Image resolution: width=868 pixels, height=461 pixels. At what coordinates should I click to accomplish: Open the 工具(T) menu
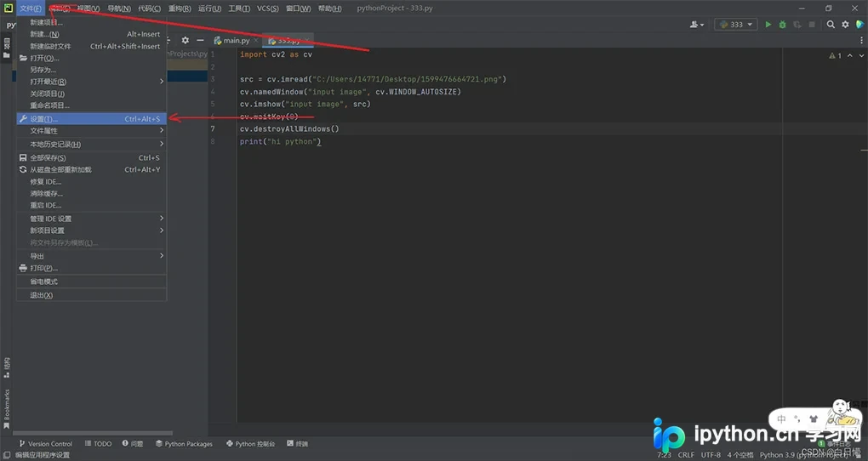pyautogui.click(x=239, y=9)
